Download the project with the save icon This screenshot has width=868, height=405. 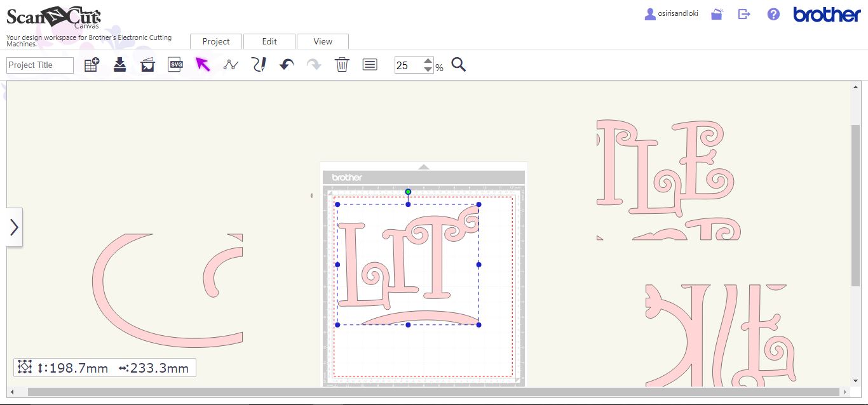[x=119, y=64]
